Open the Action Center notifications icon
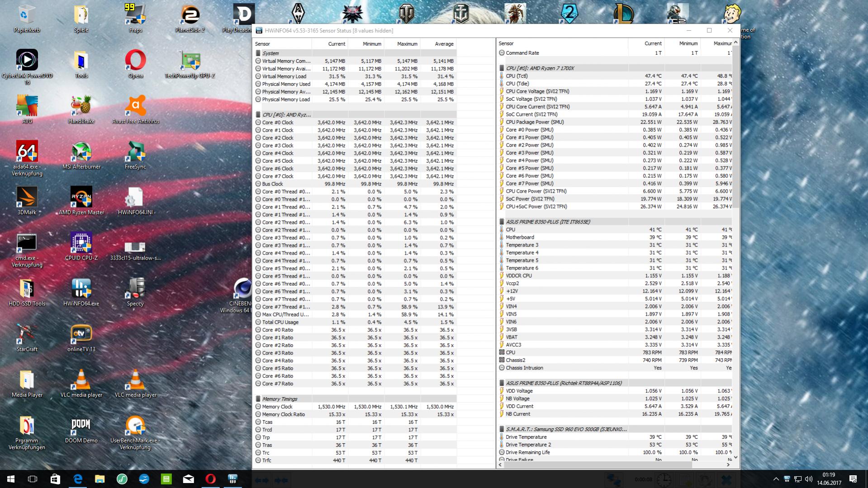 click(x=853, y=479)
